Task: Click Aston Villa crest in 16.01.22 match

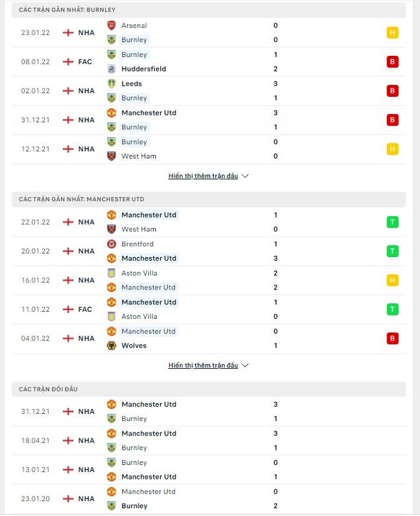Action: [x=112, y=273]
